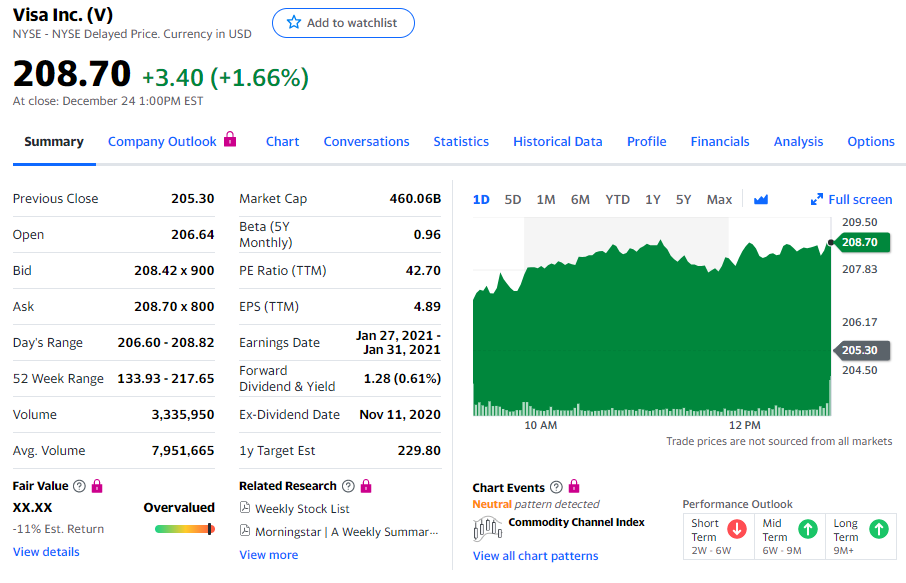
Task: Click the PE Ratio value 42.70
Action: click(x=423, y=270)
